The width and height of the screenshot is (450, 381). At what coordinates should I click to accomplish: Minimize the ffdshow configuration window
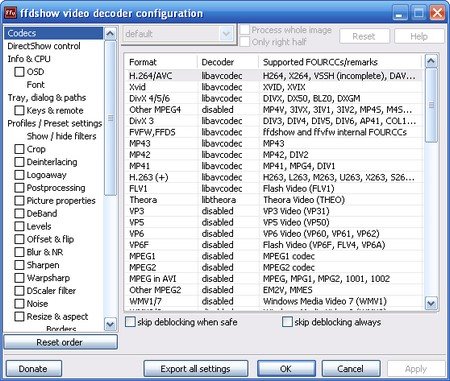(400, 13)
